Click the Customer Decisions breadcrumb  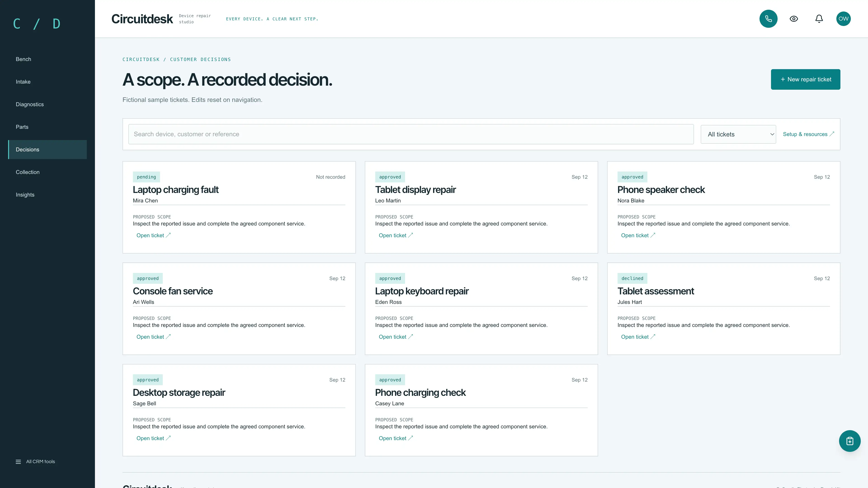pos(200,60)
